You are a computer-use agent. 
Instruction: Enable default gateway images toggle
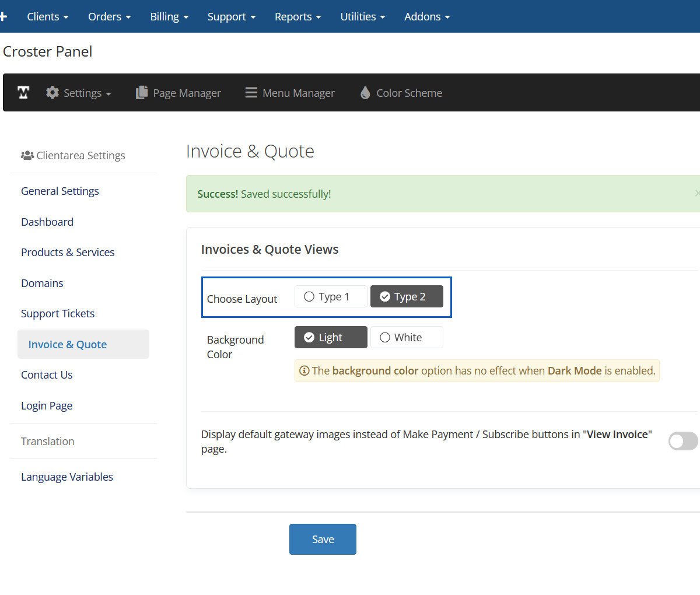[682, 441]
